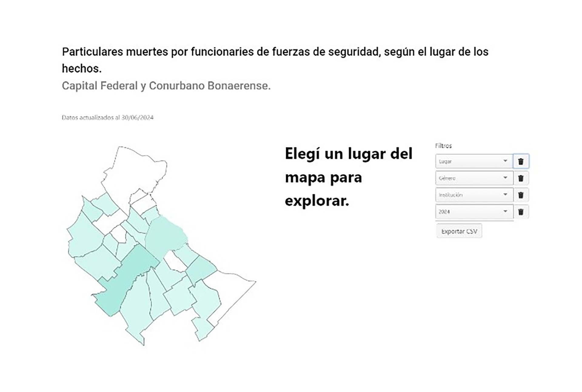Viewport: 582px width, 392px height.
Task: Click the 'Capital Federal y Conurbano Bonaerense.' subtitle
Action: [166, 86]
